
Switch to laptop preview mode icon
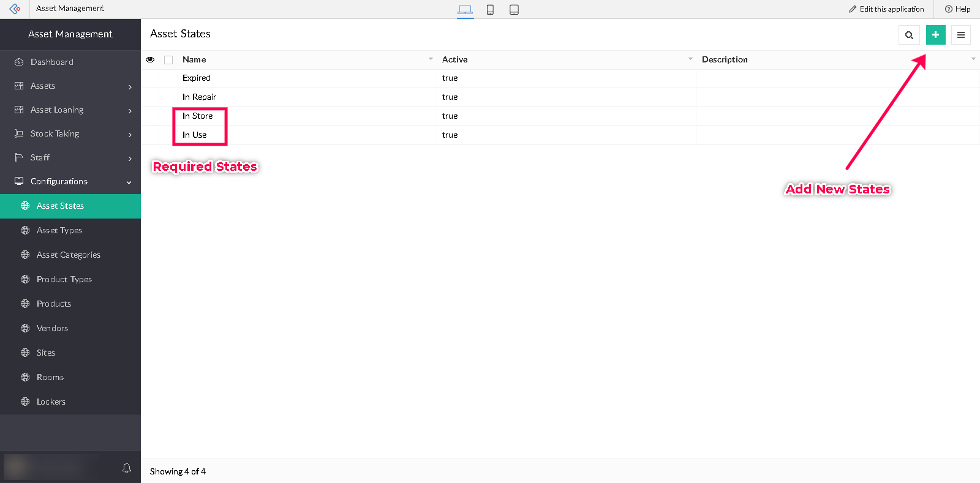click(x=466, y=9)
